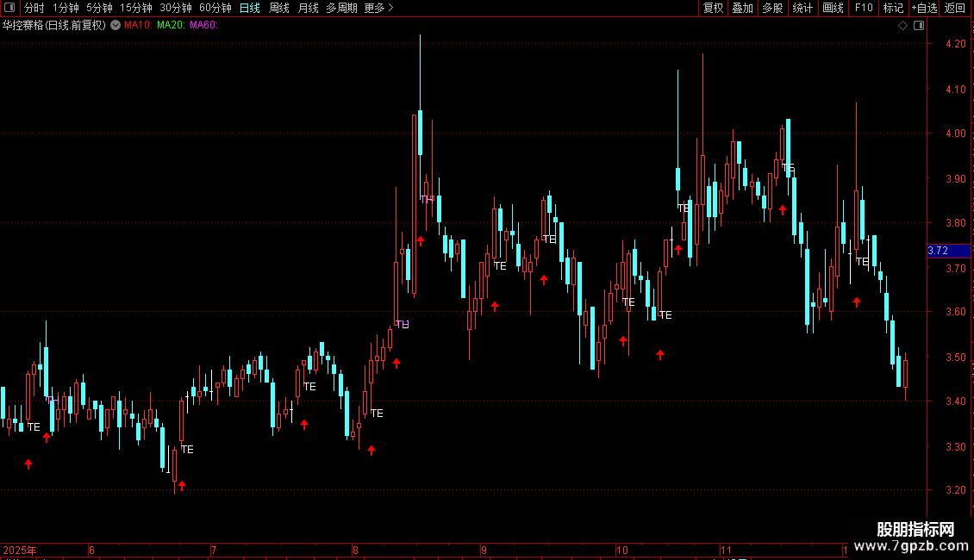
Task: Toggle the side panel icon at chart top-right
Action: pyautogui.click(x=920, y=26)
